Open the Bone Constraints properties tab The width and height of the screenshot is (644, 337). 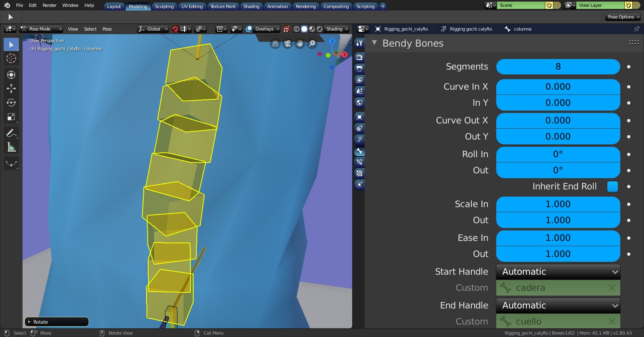pyautogui.click(x=359, y=162)
